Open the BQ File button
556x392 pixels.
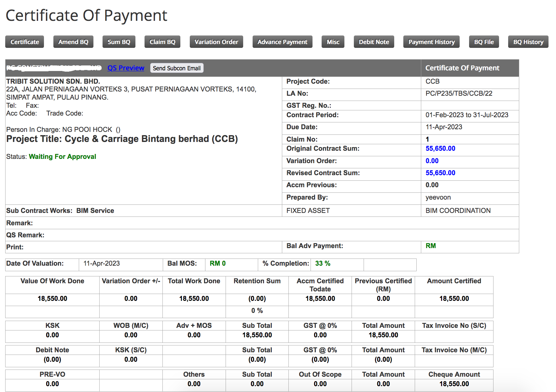pyautogui.click(x=484, y=42)
